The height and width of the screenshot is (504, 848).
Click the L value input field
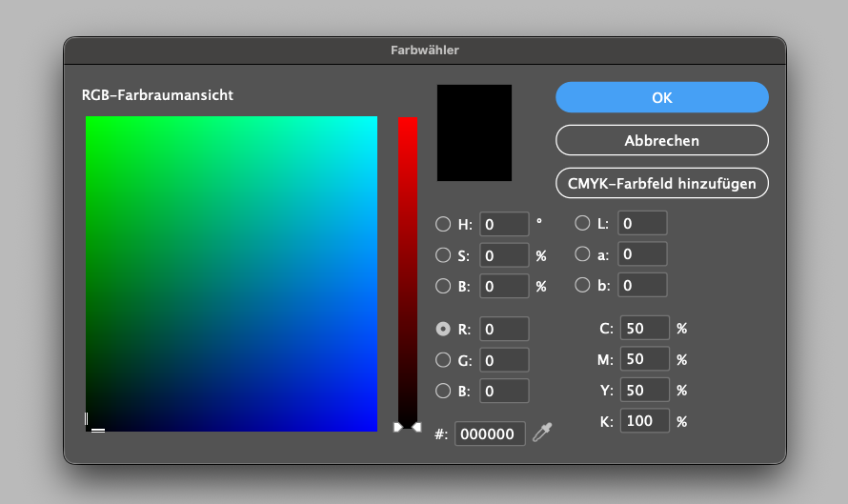click(642, 223)
